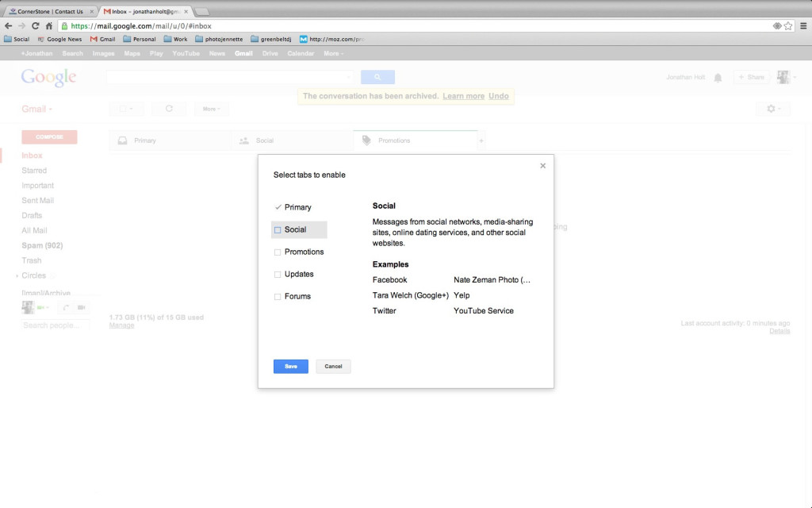Open notifications bell

coord(718,78)
